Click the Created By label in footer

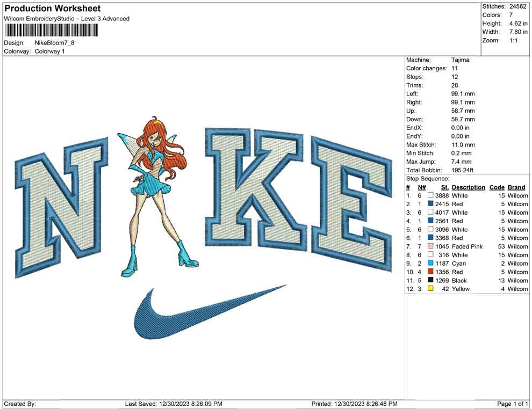(x=20, y=404)
